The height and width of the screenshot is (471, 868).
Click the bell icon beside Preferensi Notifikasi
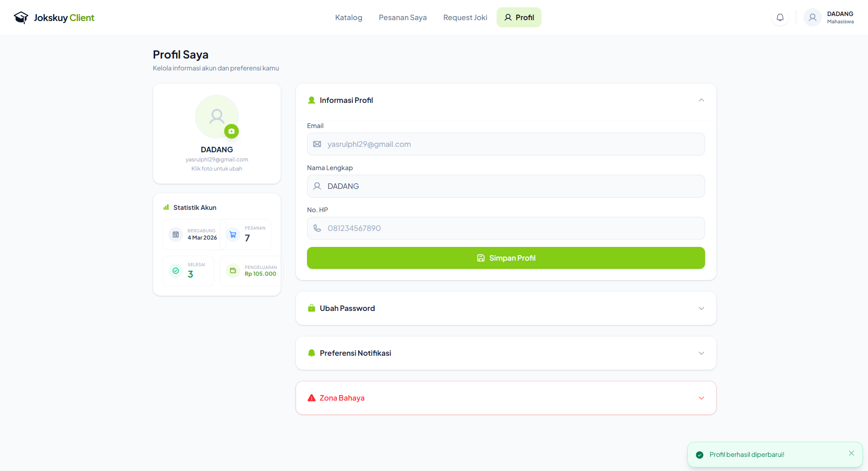[x=312, y=353]
